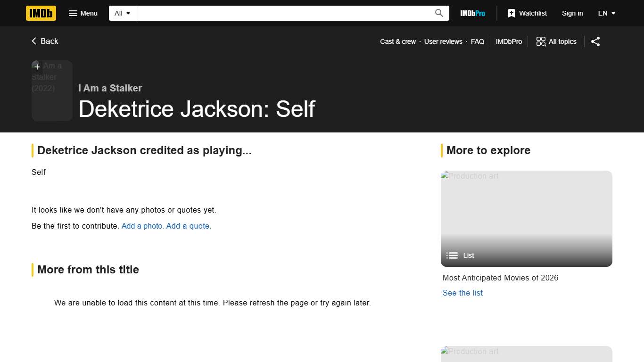The height and width of the screenshot is (362, 644).
Task: Add I Am a Stalker to Watchlist via plus toggle
Action: pyautogui.click(x=37, y=66)
